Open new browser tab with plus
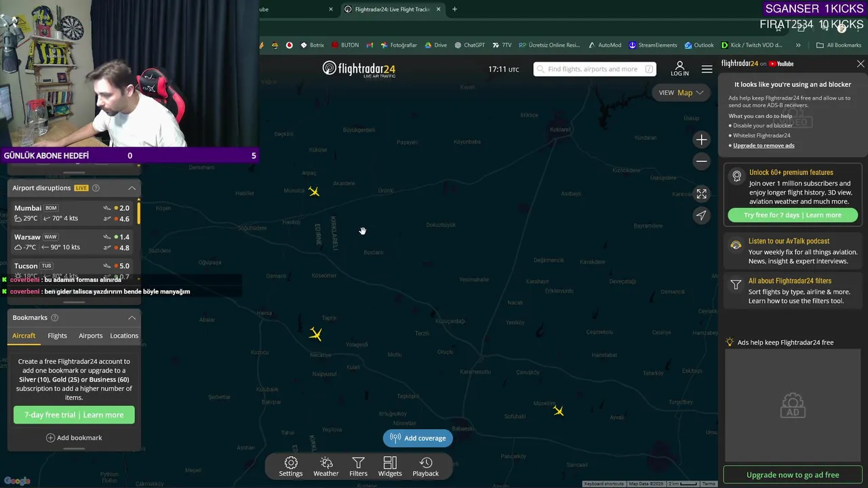 pos(454,9)
